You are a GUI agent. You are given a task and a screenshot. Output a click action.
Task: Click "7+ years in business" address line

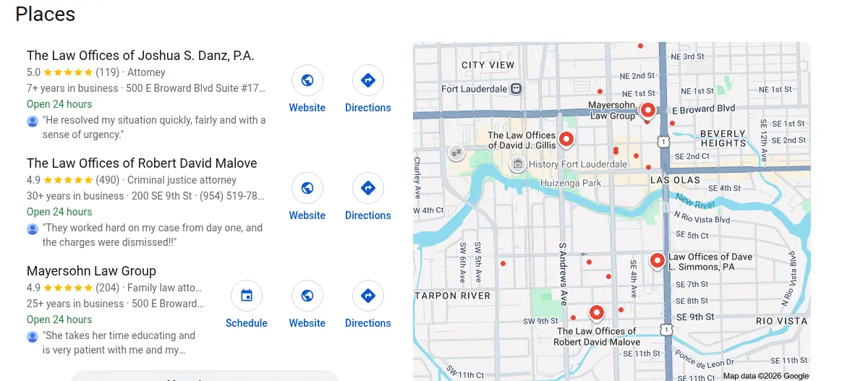(146, 88)
